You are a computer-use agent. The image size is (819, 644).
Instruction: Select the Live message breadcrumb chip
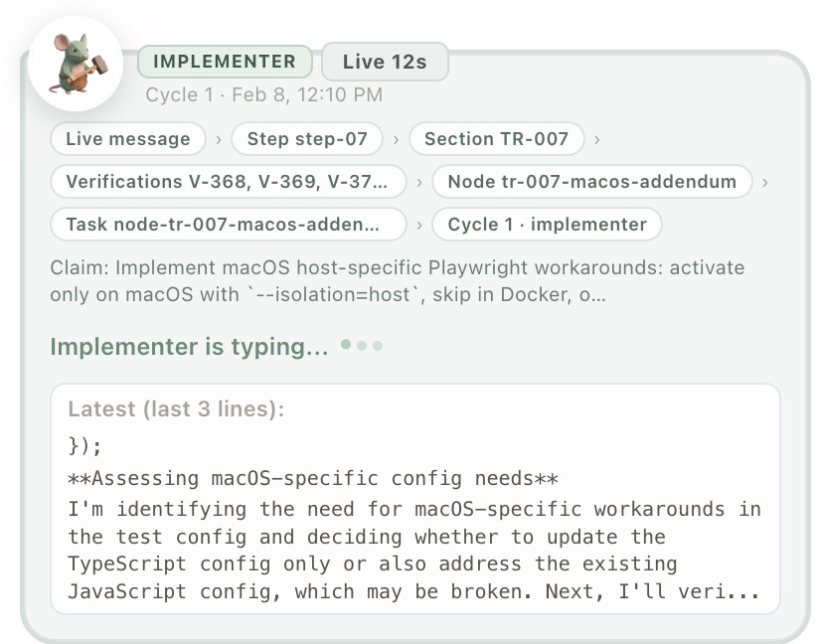point(128,139)
